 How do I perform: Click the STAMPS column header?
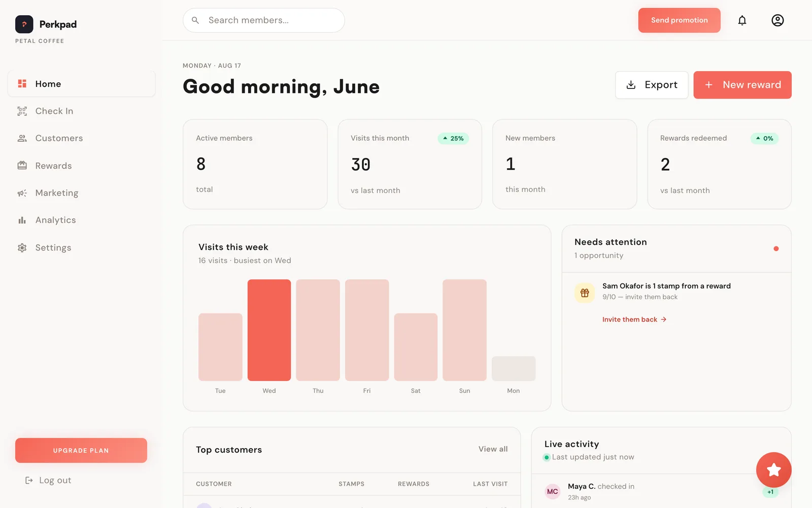pos(351,484)
